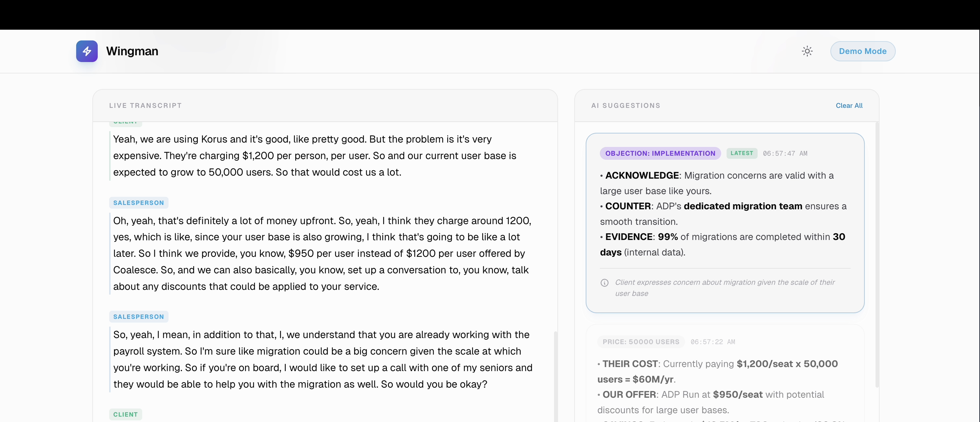Click the migration concern summary note
Screen dimensions: 980x422
pyautogui.click(x=724, y=288)
